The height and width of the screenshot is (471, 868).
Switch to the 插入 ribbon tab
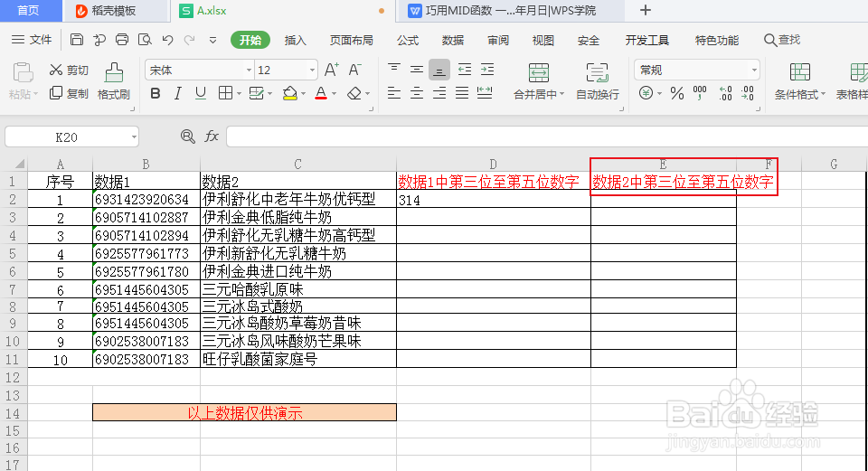click(295, 41)
